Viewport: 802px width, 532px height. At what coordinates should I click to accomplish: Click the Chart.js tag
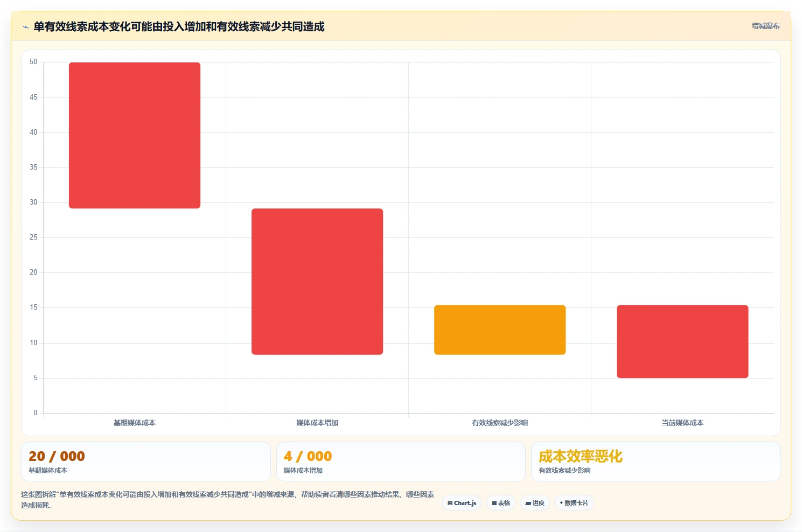(x=462, y=503)
